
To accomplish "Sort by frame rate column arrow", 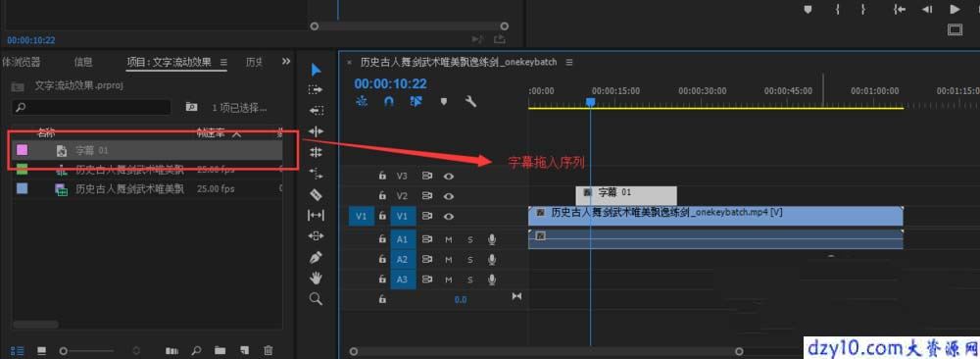I will click(237, 133).
